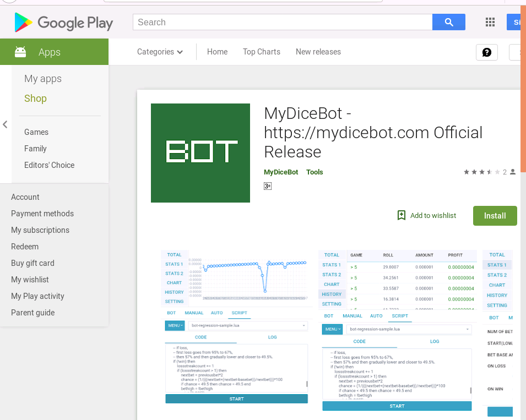The height and width of the screenshot is (420, 526).
Task: Click the Apps green header
Action: 55,52
